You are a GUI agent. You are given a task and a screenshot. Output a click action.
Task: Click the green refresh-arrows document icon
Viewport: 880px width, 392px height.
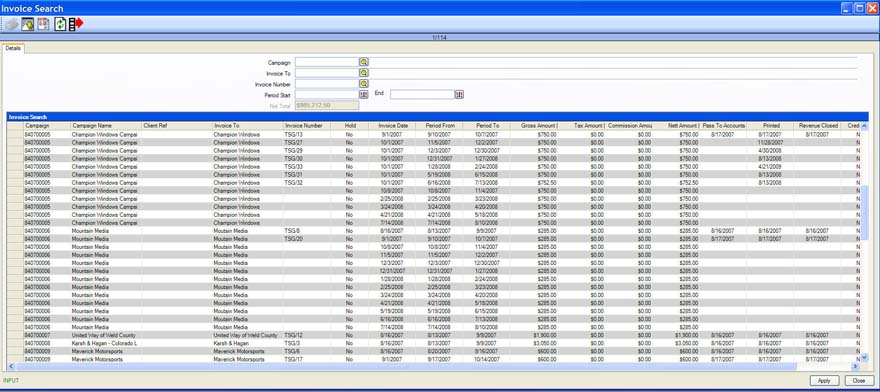[x=60, y=24]
